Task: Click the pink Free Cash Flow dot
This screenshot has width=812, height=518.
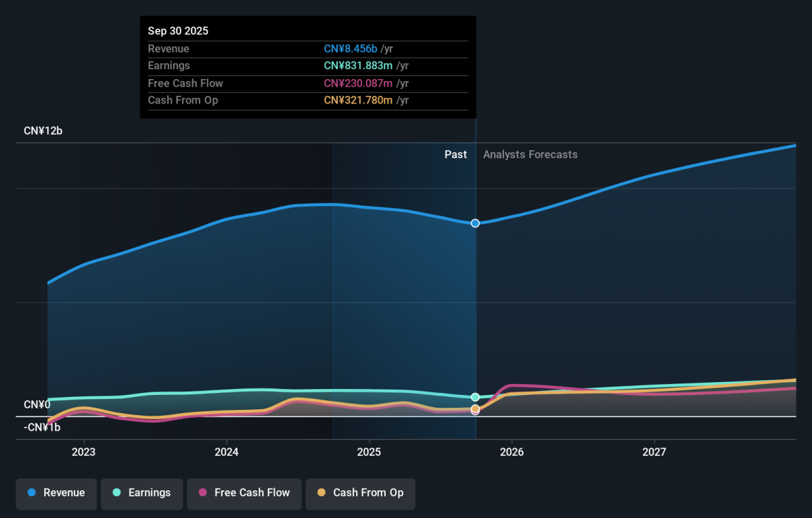Action: (202, 493)
